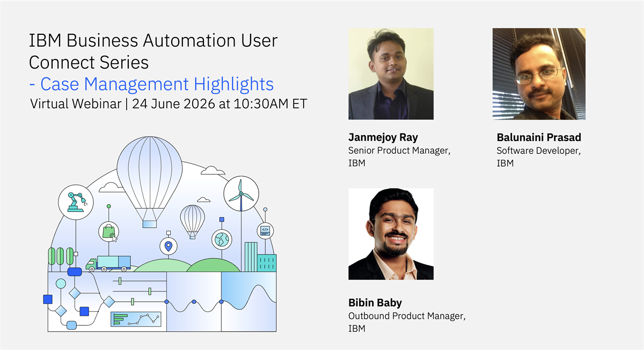This screenshot has height=350, width=644.
Task: Click 'Senior Product Manager, IBM' text
Action: click(x=399, y=157)
